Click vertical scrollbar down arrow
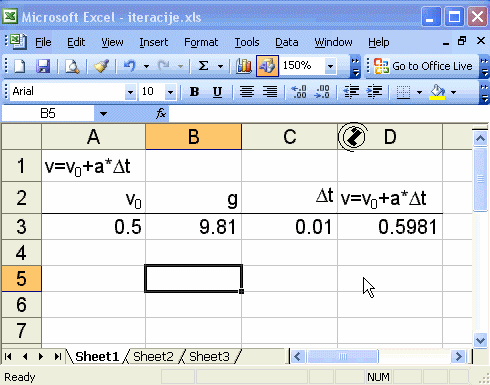Screen dimensions: 490x385 point(480,341)
